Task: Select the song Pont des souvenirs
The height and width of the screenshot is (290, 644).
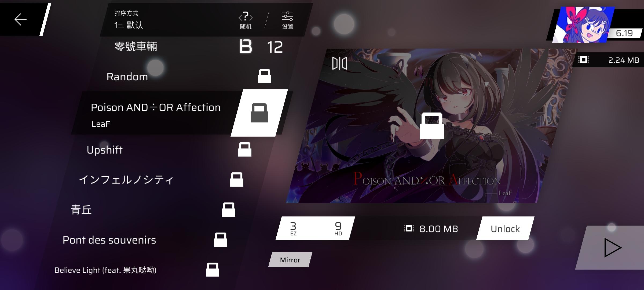Action: [109, 240]
